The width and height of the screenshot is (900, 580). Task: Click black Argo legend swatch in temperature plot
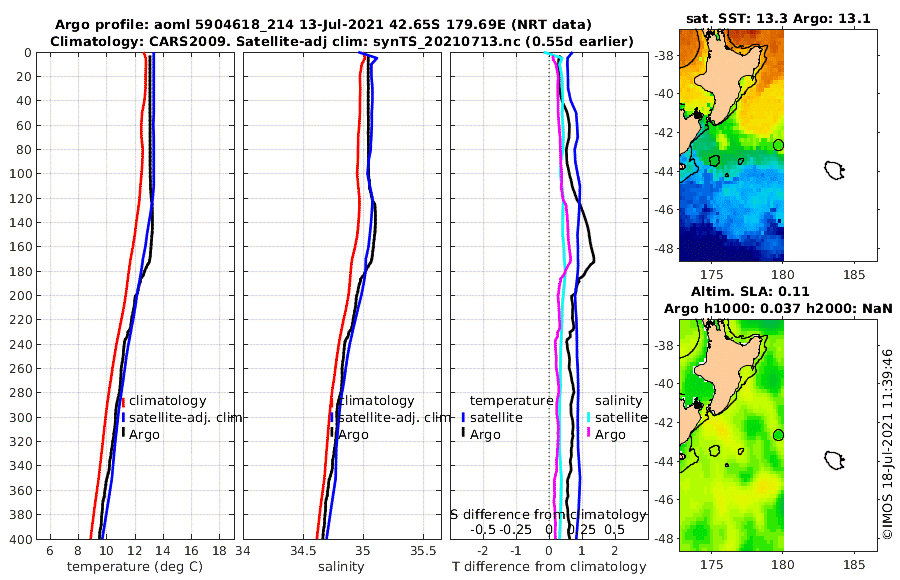coord(123,434)
